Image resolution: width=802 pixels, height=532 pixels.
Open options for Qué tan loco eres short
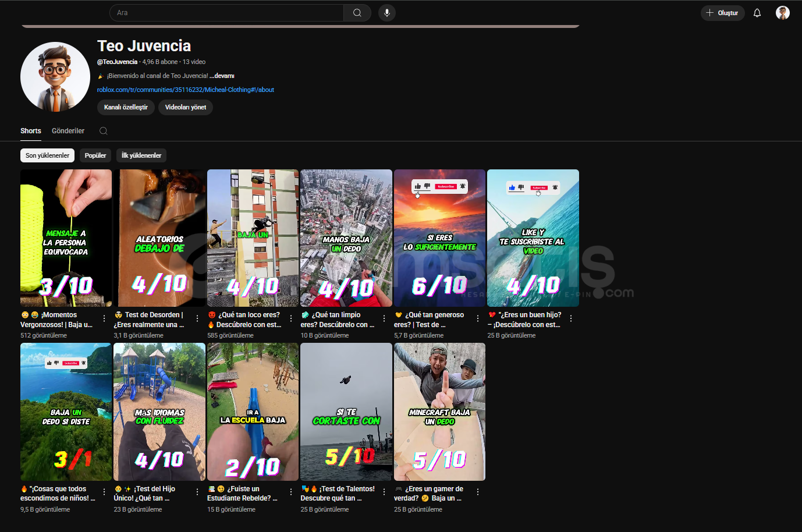point(291,318)
